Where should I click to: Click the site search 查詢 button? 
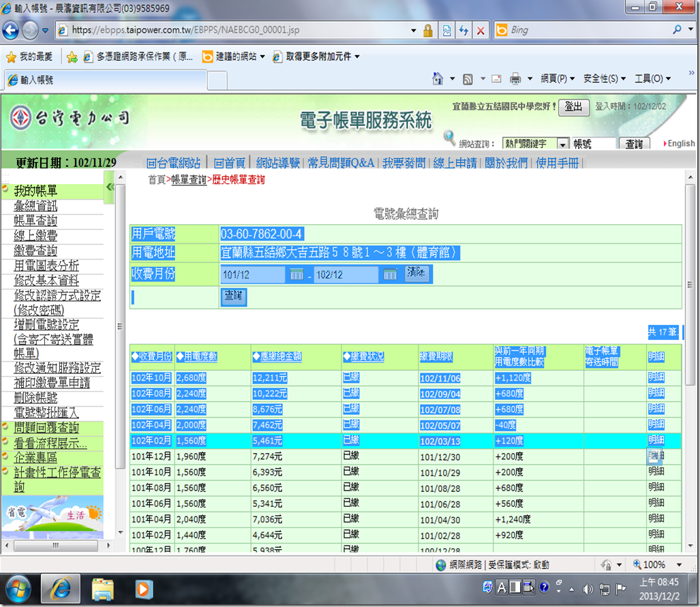(634, 144)
